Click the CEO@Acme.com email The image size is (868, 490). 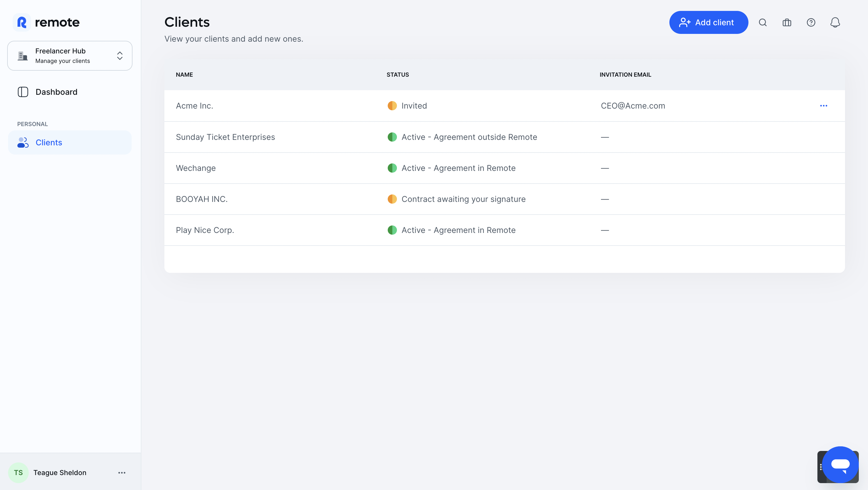633,106
